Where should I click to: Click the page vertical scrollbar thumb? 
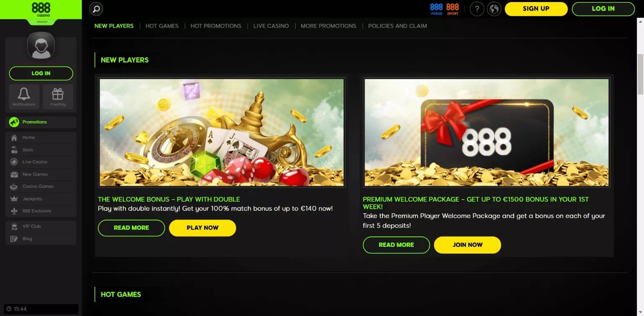(x=640, y=74)
